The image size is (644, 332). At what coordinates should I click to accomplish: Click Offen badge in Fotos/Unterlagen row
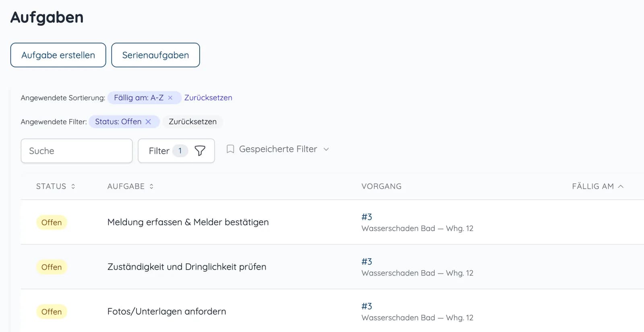coord(52,312)
